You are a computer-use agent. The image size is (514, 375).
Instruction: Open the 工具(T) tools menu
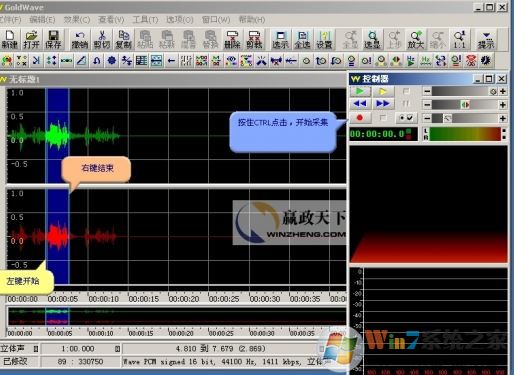click(145, 20)
